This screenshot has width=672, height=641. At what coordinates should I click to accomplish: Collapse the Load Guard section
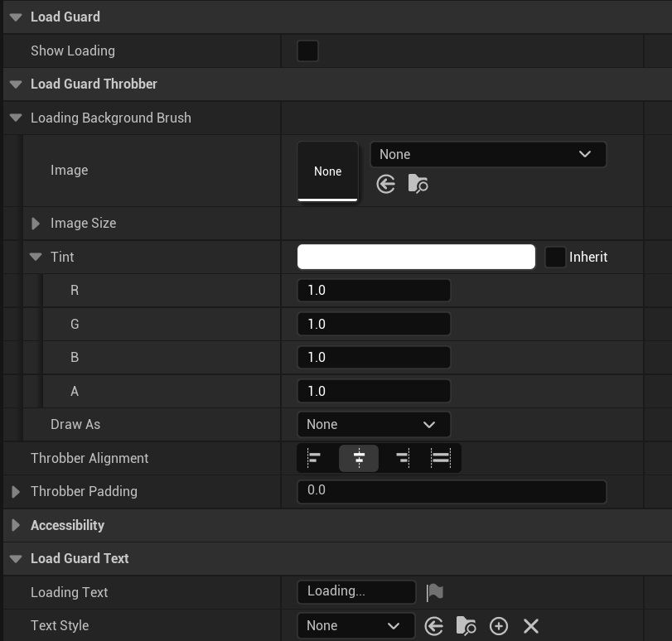coord(16,17)
